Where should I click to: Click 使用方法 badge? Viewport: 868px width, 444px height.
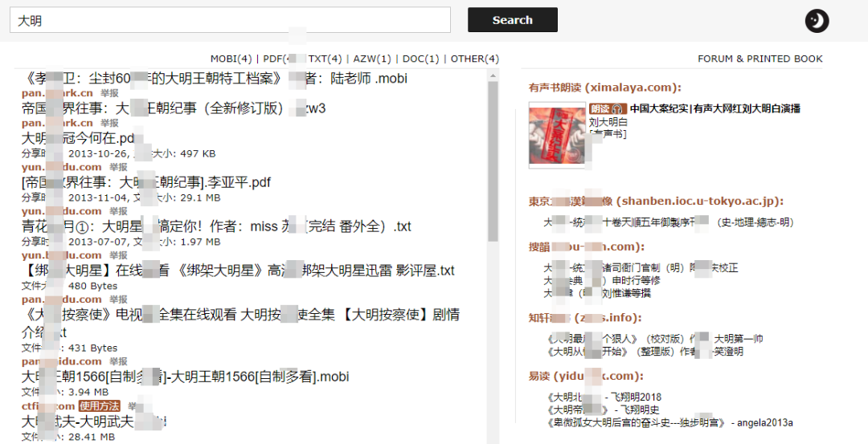pyautogui.click(x=99, y=406)
